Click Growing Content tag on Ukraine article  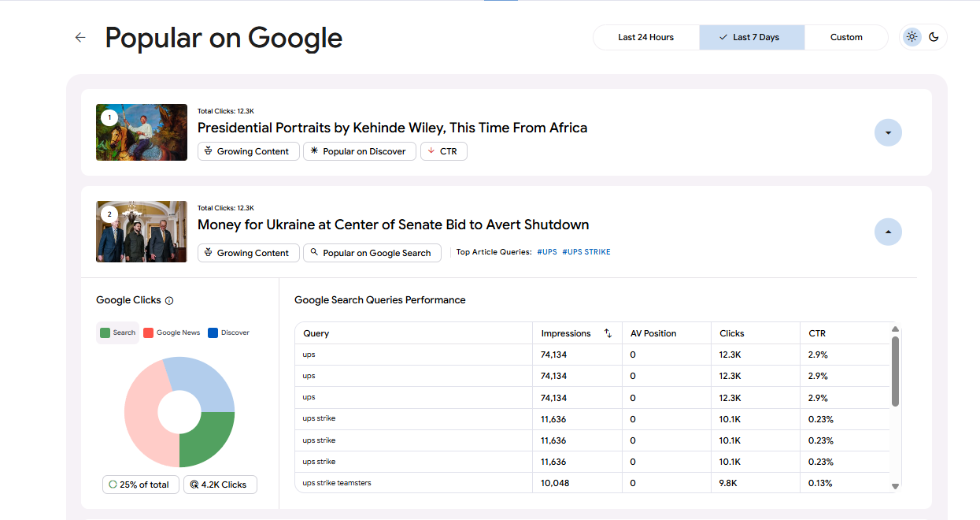[x=249, y=253]
